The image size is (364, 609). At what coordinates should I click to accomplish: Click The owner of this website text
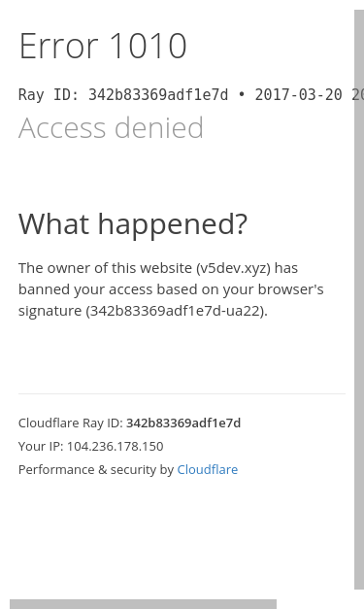coord(105,268)
